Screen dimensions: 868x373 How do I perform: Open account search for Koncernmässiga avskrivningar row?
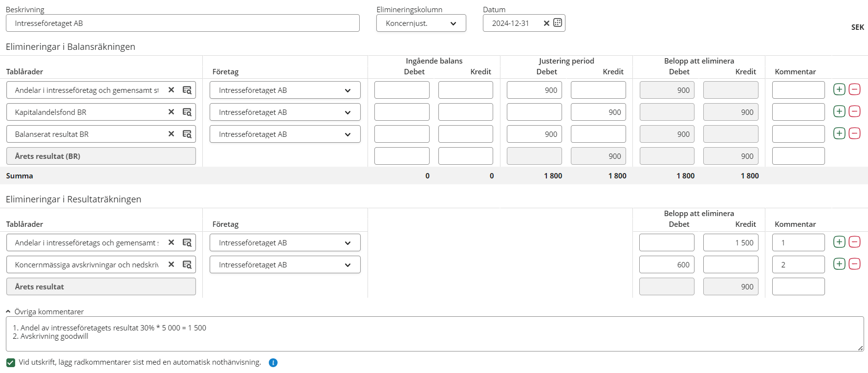pos(187,264)
